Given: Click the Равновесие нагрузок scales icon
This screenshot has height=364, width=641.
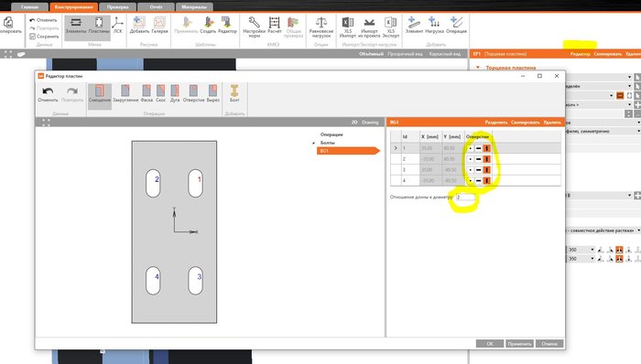Looking at the screenshot, I should click(x=320, y=27).
